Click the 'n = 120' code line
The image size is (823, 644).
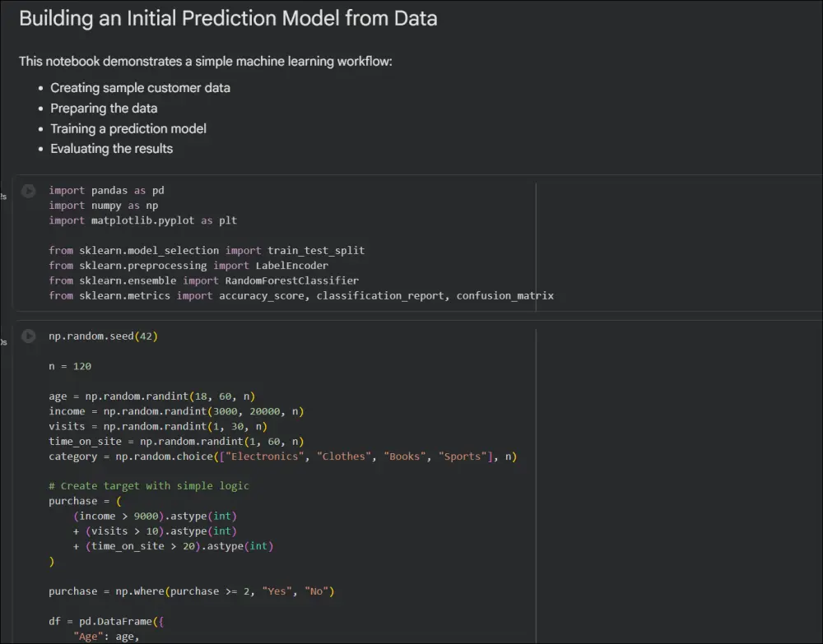(70, 366)
